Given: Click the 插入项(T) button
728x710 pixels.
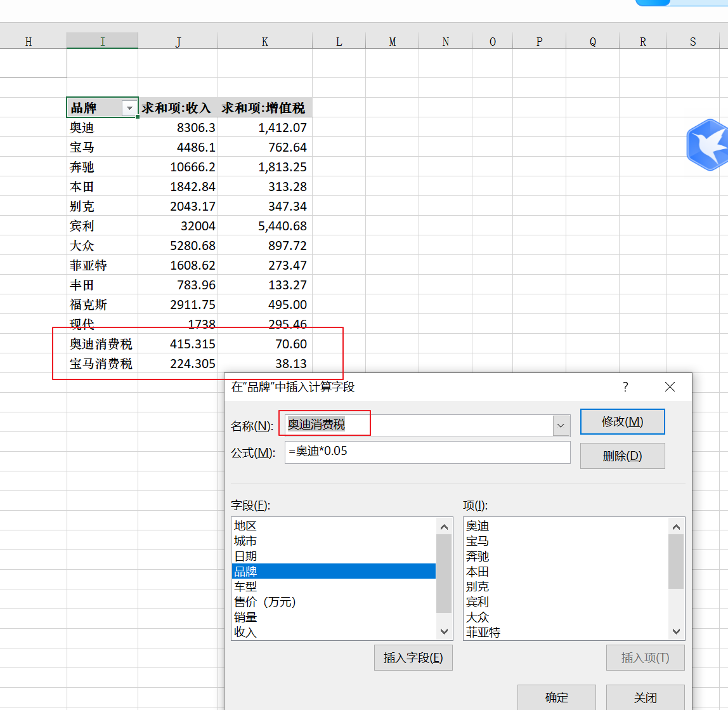Looking at the screenshot, I should point(645,657).
